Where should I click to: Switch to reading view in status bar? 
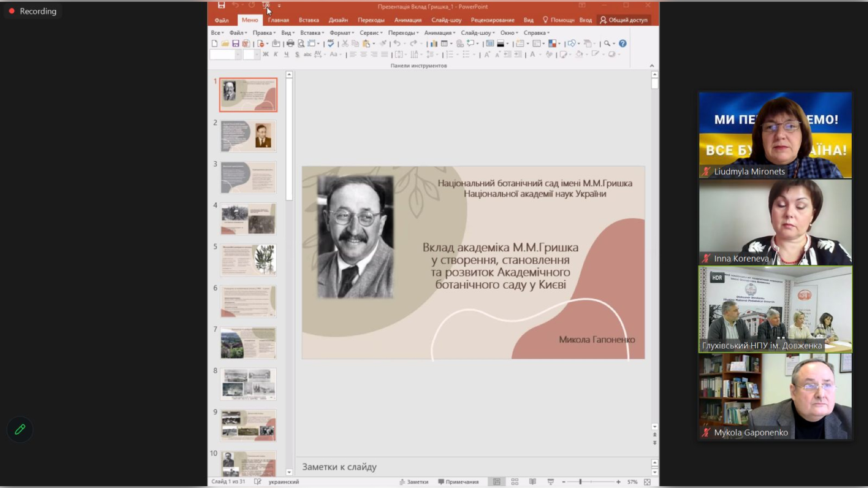533,482
